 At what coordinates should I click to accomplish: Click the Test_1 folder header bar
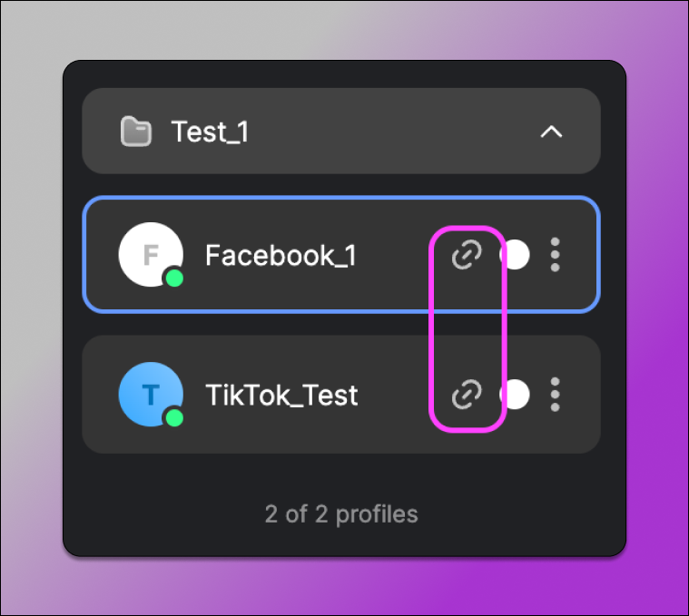click(x=381, y=132)
